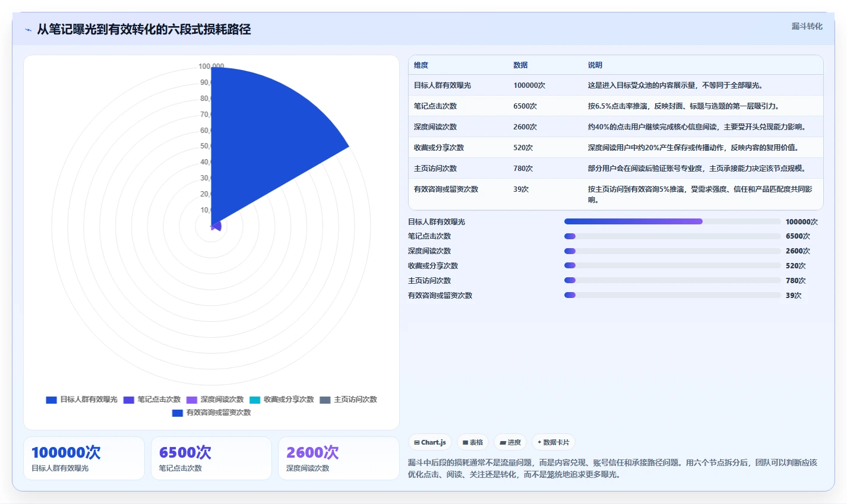847x504 pixels.
Task: Click the table description starting 按6.5%点击率推演
Action: [x=684, y=106]
